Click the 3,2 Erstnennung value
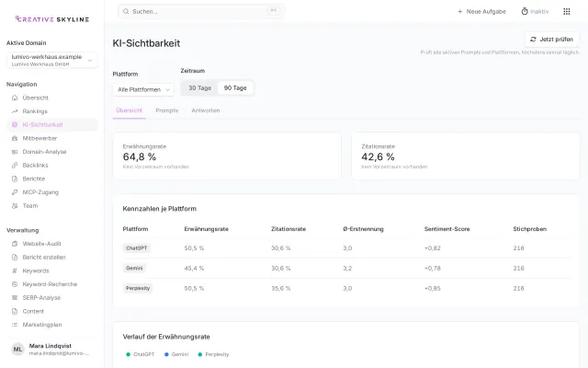 (347, 268)
